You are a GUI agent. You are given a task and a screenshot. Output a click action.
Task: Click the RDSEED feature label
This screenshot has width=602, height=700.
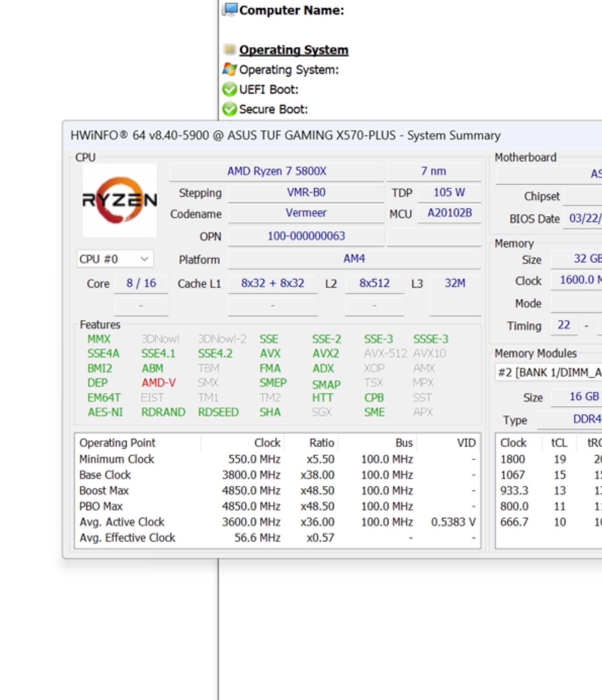click(218, 412)
